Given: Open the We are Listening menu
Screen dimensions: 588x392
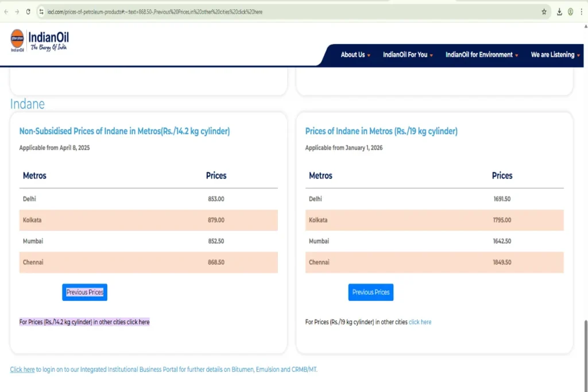Looking at the screenshot, I should (x=555, y=55).
